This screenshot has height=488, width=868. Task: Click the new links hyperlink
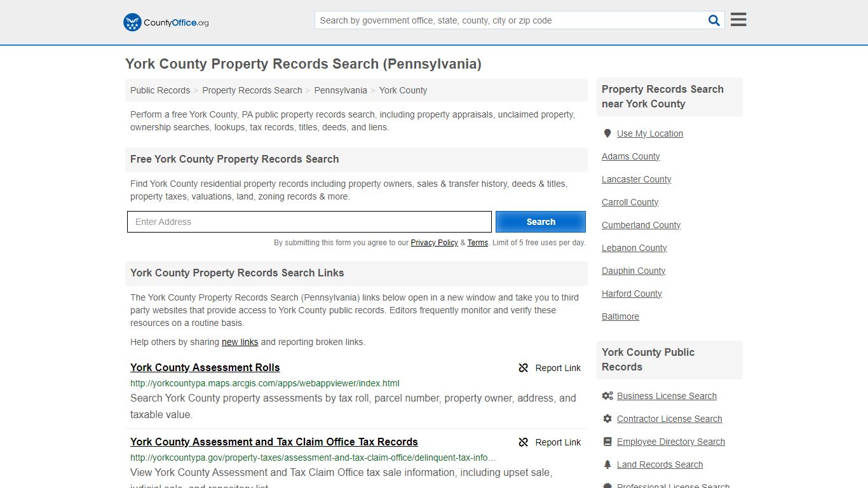[x=240, y=342]
